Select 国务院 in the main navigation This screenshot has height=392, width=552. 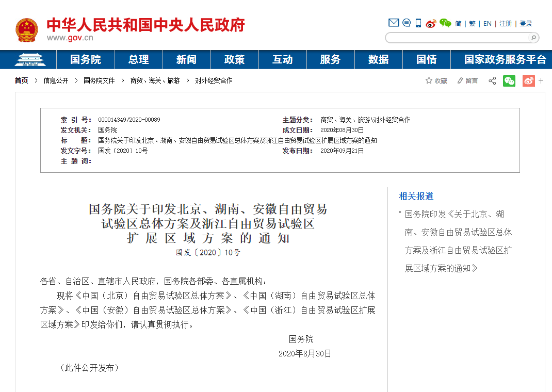[x=86, y=60]
